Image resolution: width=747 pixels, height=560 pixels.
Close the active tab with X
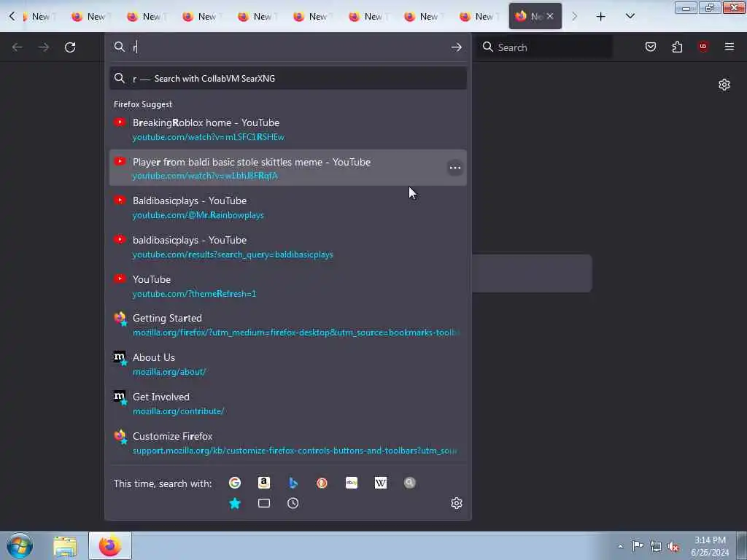550,16
